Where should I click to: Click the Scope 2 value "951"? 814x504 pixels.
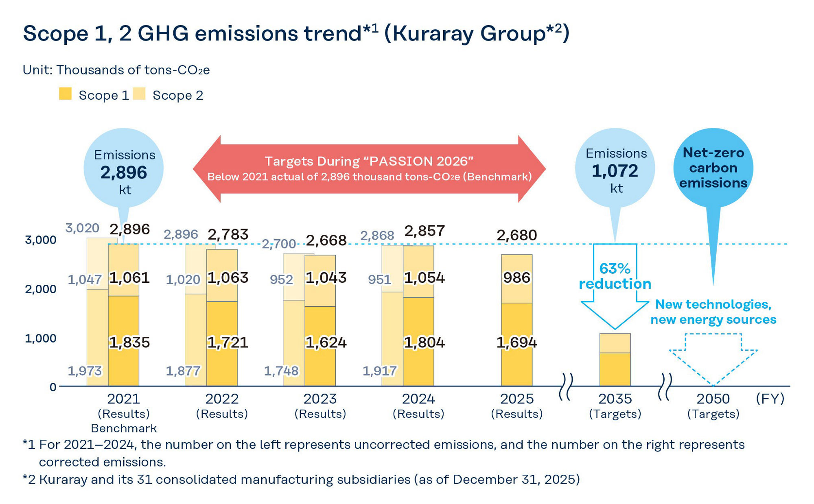[380, 279]
